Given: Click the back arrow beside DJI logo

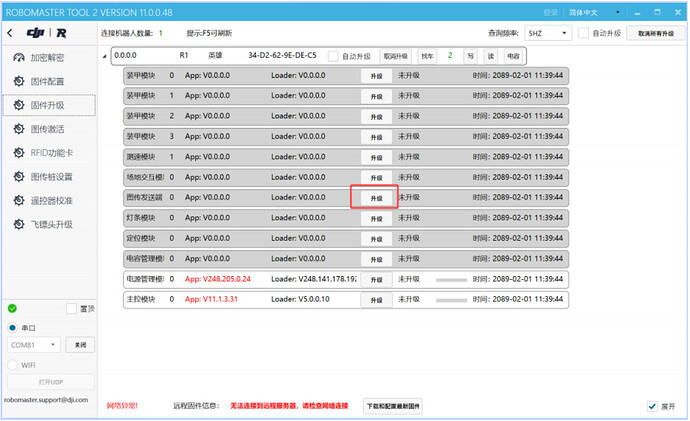Looking at the screenshot, I should tap(9, 33).
